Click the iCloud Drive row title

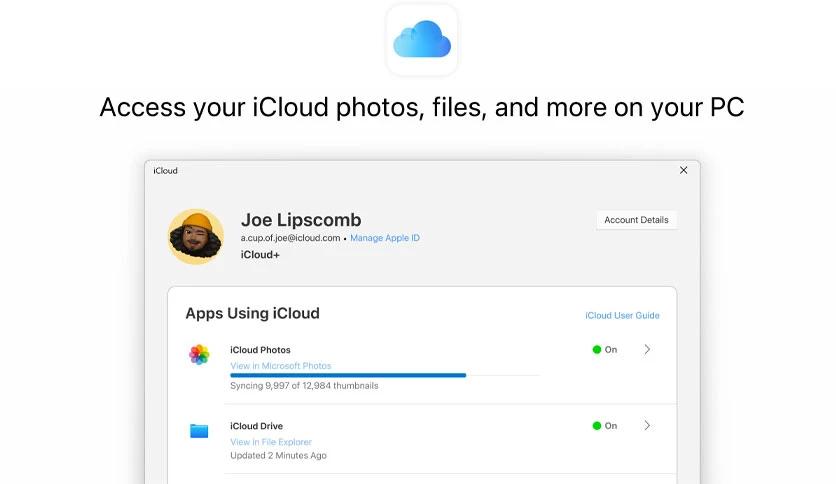click(x=256, y=426)
